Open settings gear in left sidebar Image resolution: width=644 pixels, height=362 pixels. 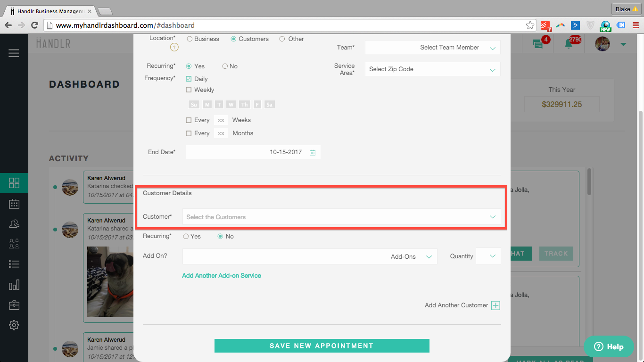14,325
